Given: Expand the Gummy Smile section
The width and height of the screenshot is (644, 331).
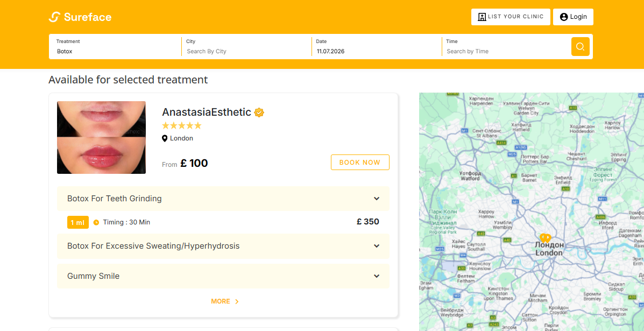Looking at the screenshot, I should click(223, 276).
